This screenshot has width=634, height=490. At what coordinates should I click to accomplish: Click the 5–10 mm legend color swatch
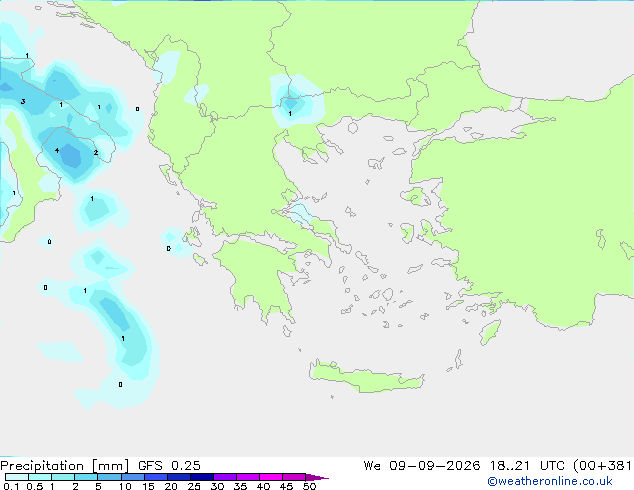[109, 477]
